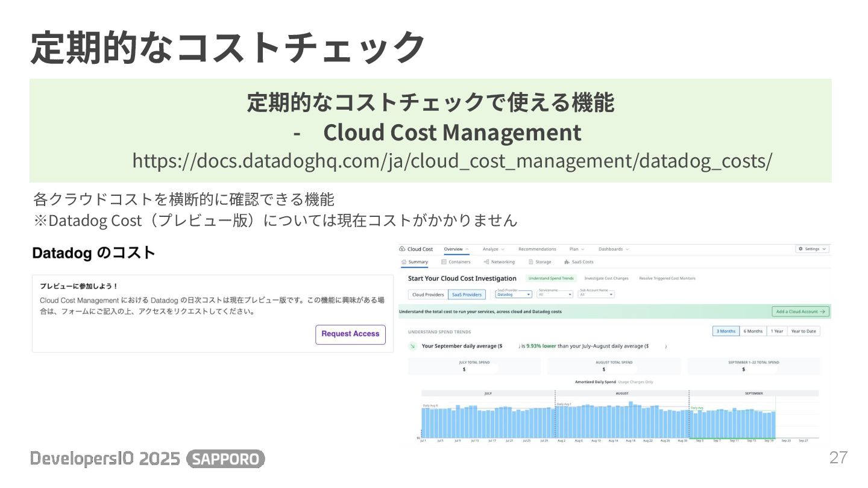868x488 pixels.
Task: Switch to the Containers tab
Action: (456, 262)
